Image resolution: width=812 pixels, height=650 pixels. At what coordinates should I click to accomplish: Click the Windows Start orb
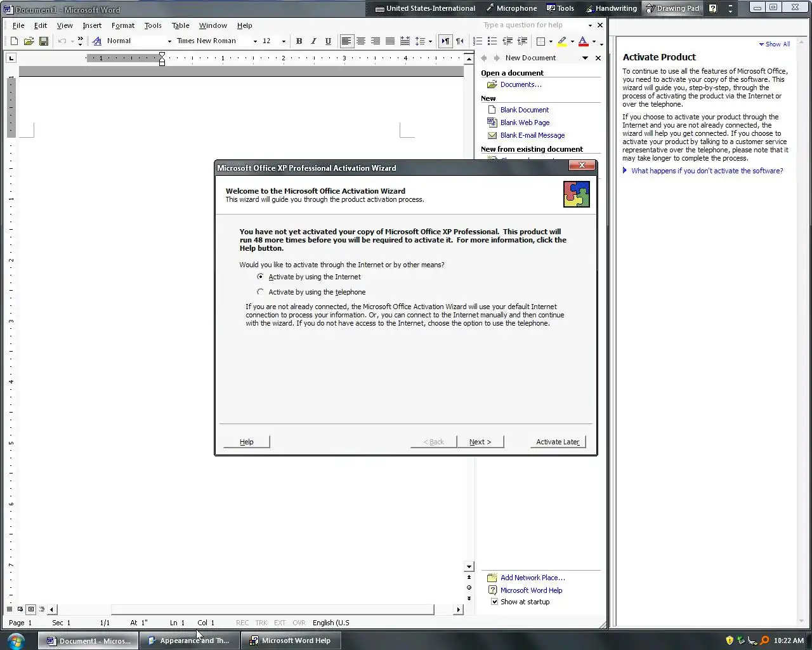tap(16, 640)
